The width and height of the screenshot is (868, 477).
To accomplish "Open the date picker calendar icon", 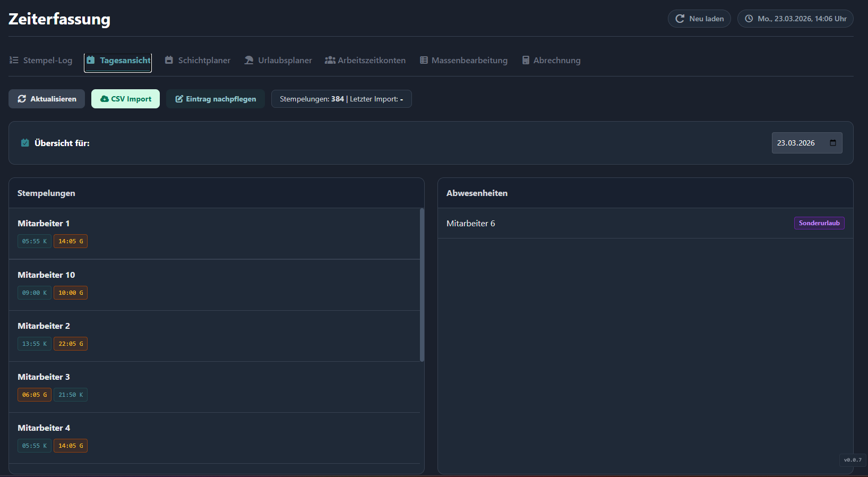I will tap(833, 143).
